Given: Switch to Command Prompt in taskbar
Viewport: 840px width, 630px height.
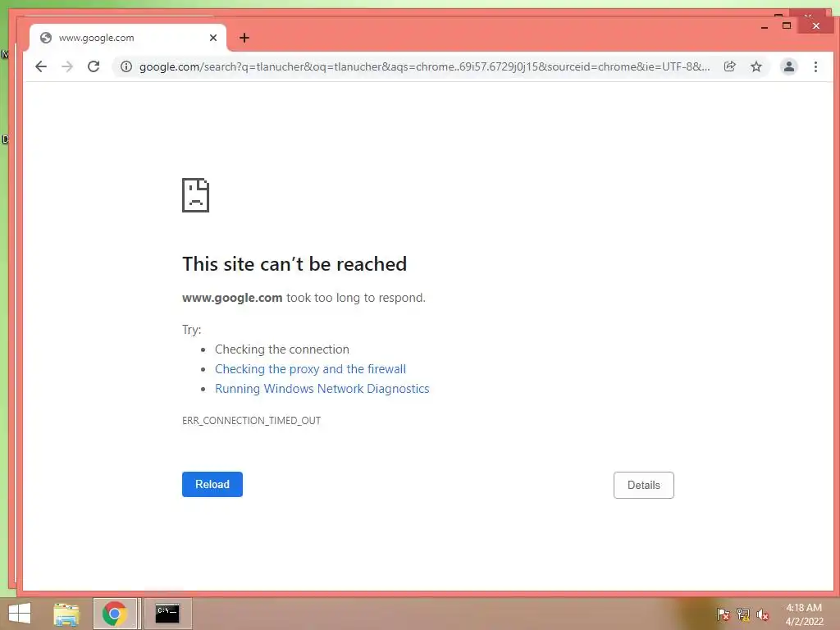Looking at the screenshot, I should [167, 614].
